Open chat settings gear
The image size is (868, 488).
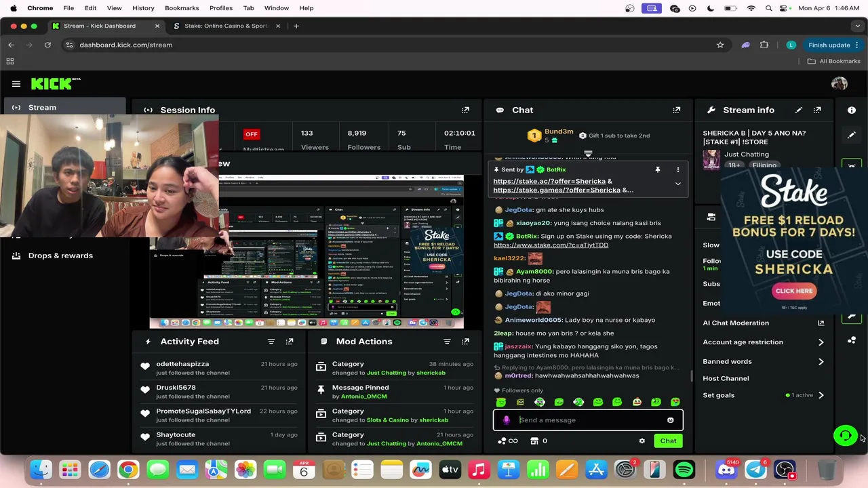(642, 441)
